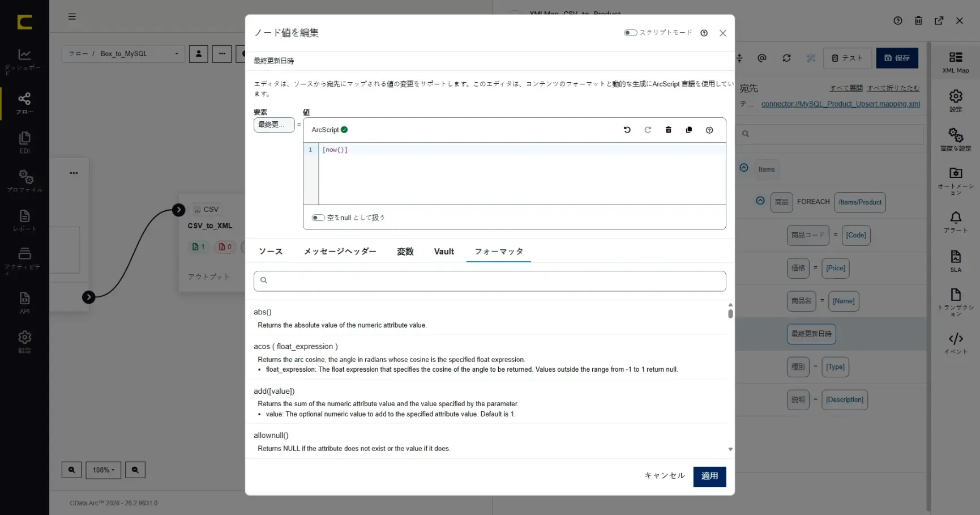The height and width of the screenshot is (515, 980).
Task: Select the フォーマッタ tab
Action: pos(499,252)
